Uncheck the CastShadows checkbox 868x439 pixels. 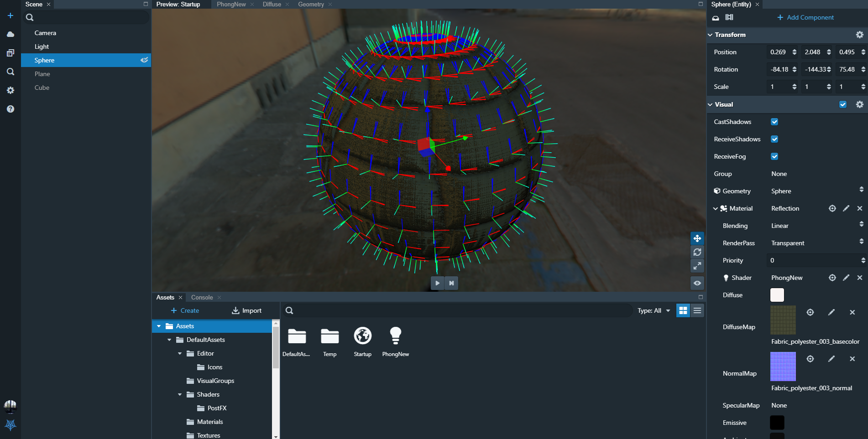pos(774,122)
